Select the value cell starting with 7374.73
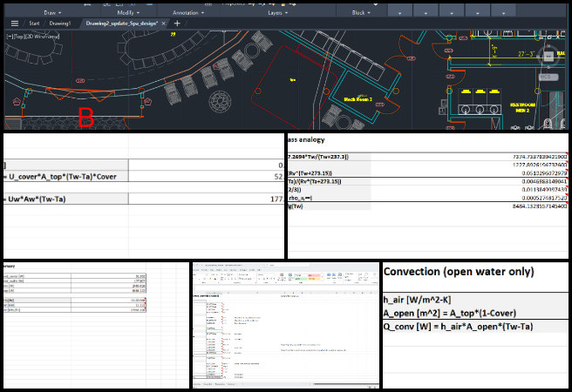This screenshot has width=572, height=392. tap(469, 157)
